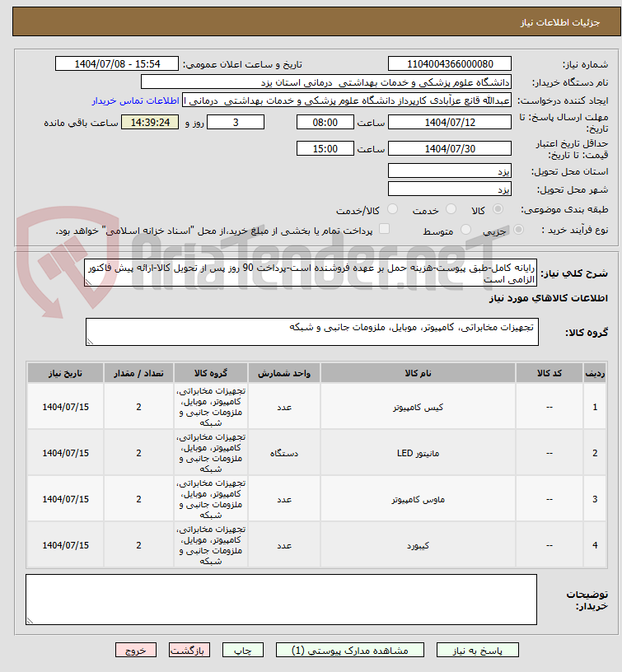Open اطلاعات تماس خریدار link
622x672 pixels.
tap(135, 100)
